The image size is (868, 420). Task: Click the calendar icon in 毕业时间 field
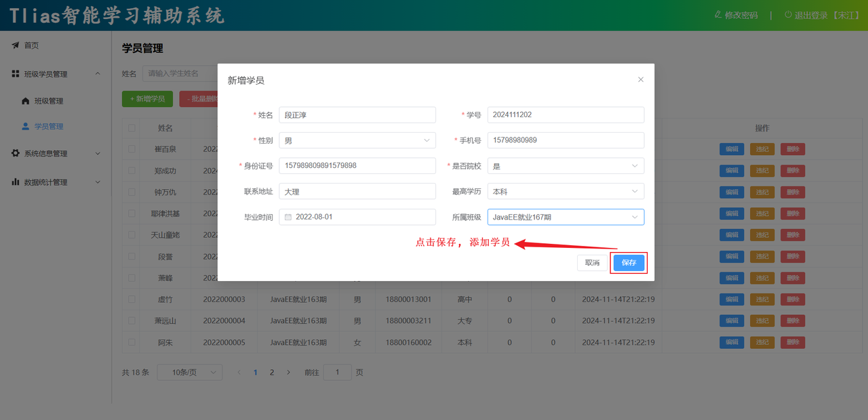(288, 217)
